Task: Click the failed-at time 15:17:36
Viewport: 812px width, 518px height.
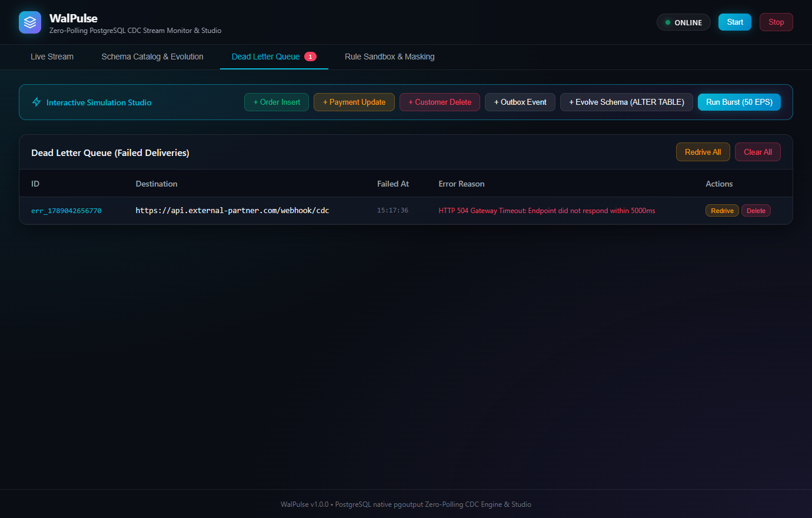Action: tap(392, 210)
